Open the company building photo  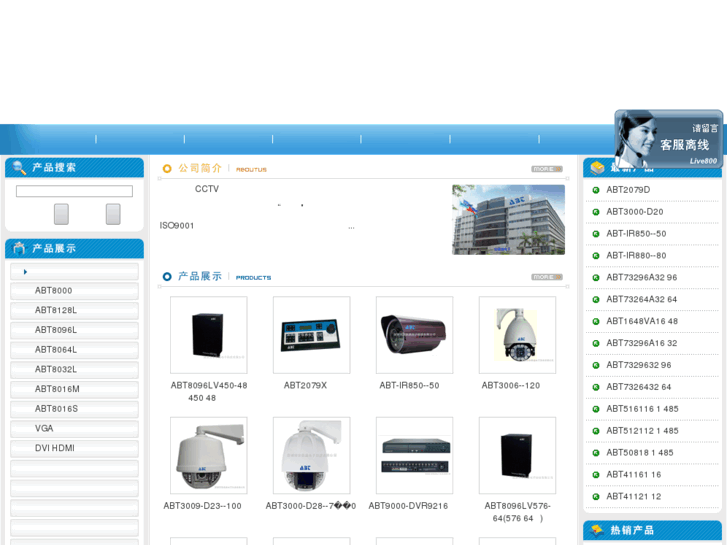coord(509,219)
